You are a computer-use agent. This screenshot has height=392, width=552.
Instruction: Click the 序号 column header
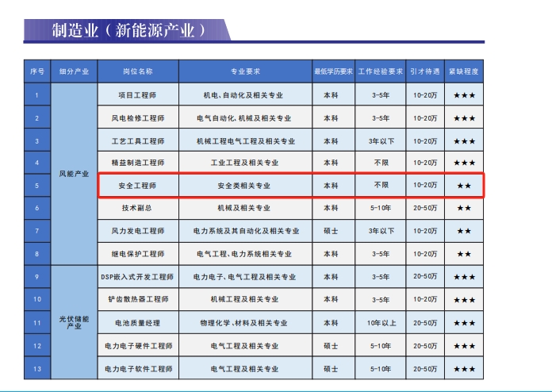(36, 71)
